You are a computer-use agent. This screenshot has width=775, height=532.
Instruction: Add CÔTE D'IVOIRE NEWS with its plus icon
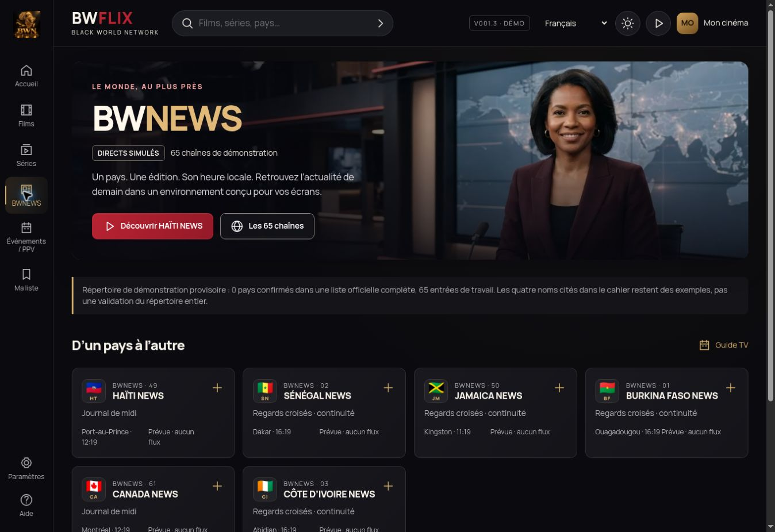point(389,486)
